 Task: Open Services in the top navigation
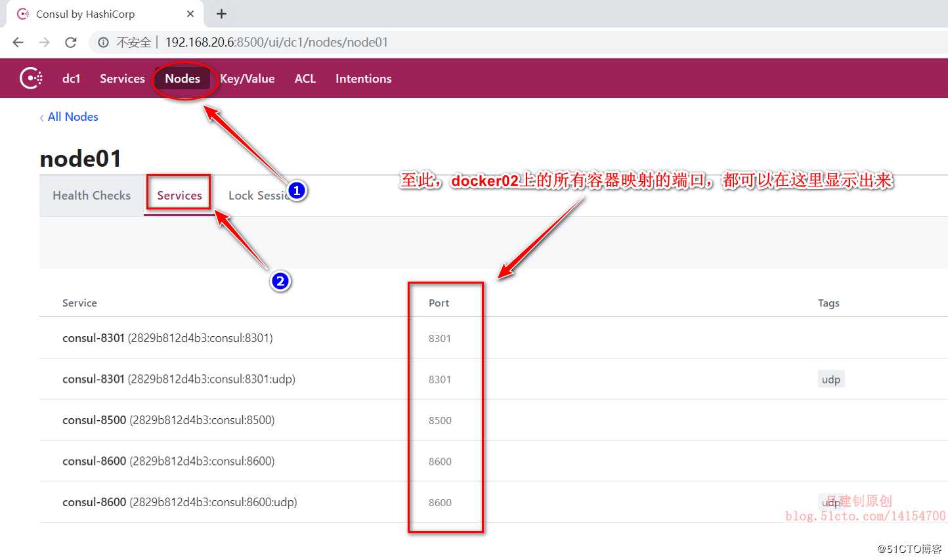pyautogui.click(x=122, y=78)
